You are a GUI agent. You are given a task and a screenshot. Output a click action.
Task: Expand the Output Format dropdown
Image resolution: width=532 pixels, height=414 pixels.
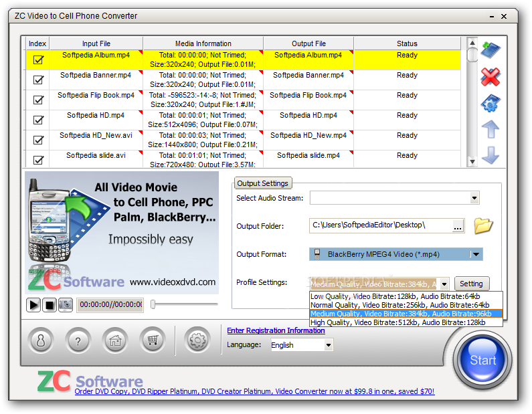pos(476,254)
